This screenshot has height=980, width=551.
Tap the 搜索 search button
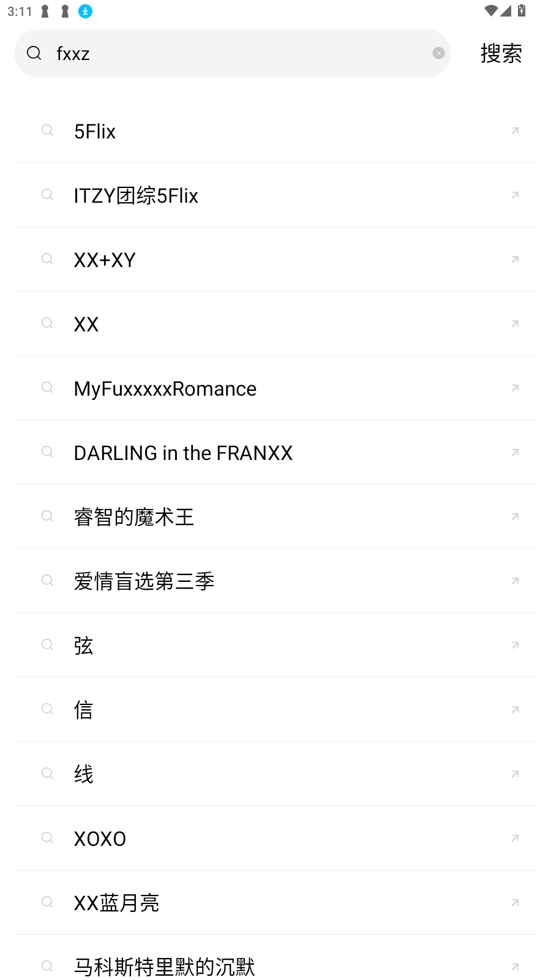pos(501,53)
